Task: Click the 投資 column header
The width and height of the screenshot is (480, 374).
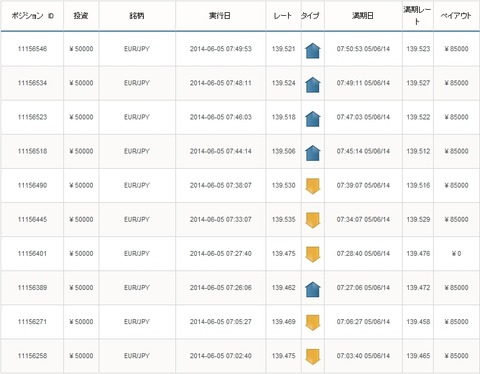Action: point(81,16)
